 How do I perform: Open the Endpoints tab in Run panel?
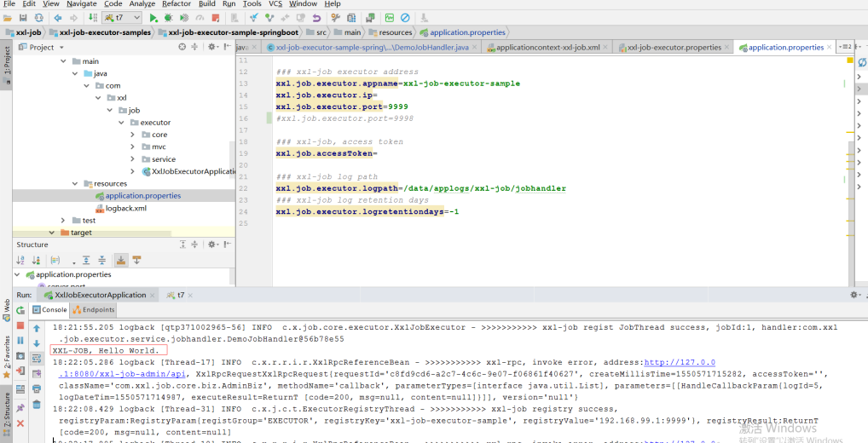click(x=94, y=310)
